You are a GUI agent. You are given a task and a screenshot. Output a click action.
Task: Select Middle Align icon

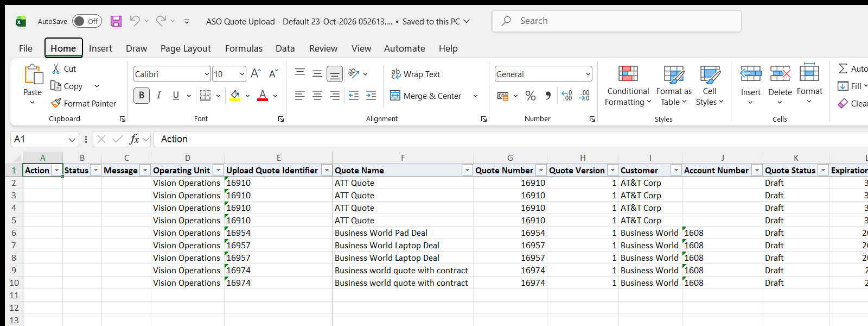317,73
